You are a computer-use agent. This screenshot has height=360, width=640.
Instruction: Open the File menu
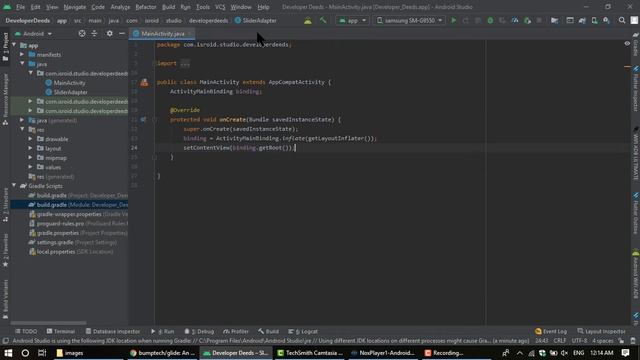point(20,7)
